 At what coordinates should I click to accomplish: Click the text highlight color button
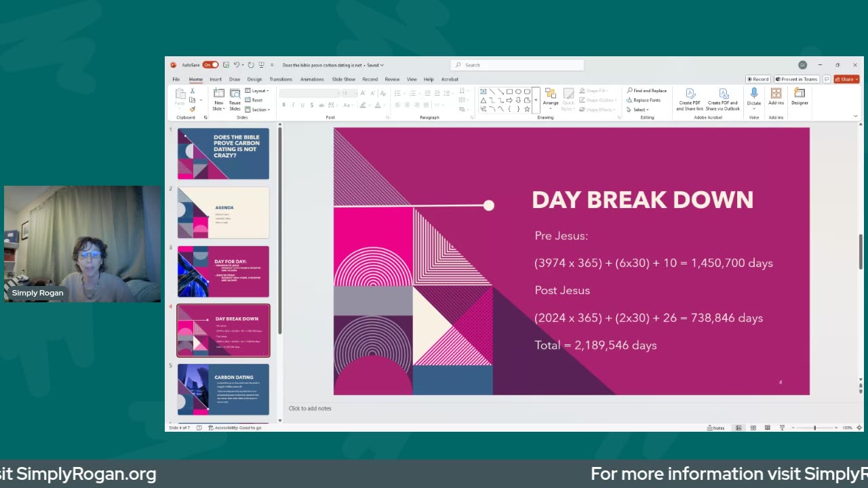(363, 105)
